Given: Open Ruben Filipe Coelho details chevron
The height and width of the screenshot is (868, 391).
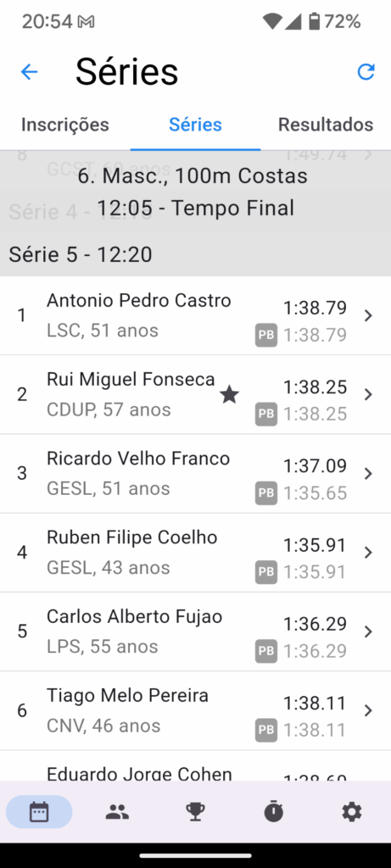Looking at the screenshot, I should [x=368, y=553].
